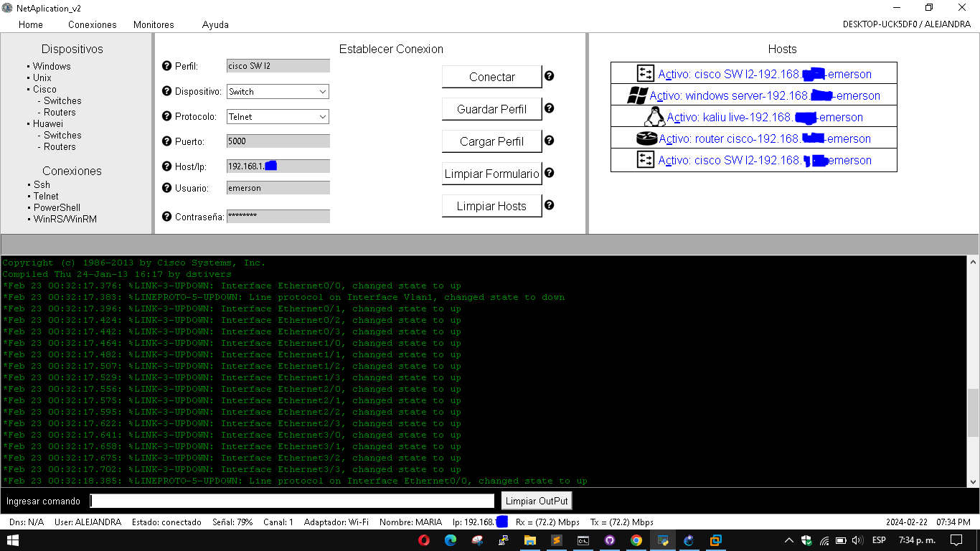
Task: Click the 'Señal: 79%' status text
Action: tap(232, 522)
